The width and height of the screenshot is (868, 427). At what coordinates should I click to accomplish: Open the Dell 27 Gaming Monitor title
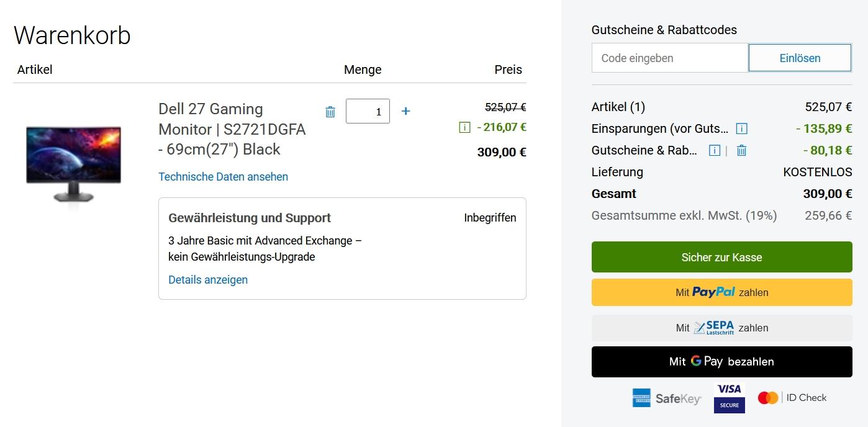pyautogui.click(x=232, y=129)
